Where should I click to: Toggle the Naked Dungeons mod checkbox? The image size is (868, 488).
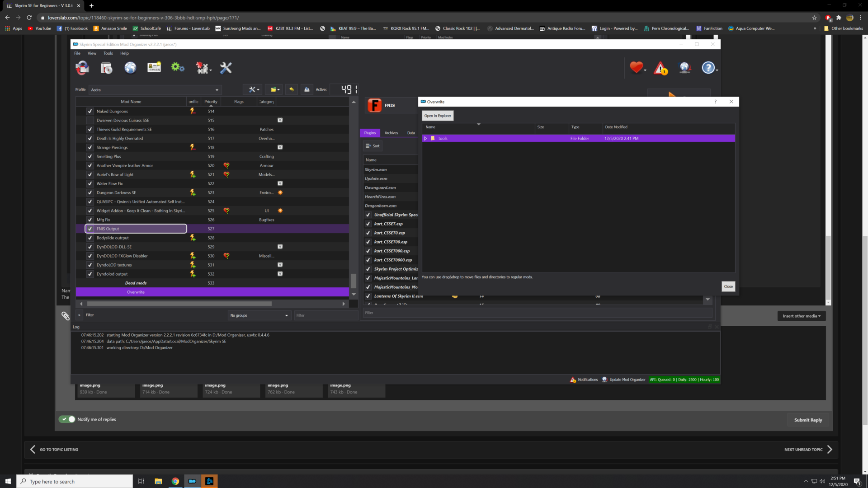point(90,111)
